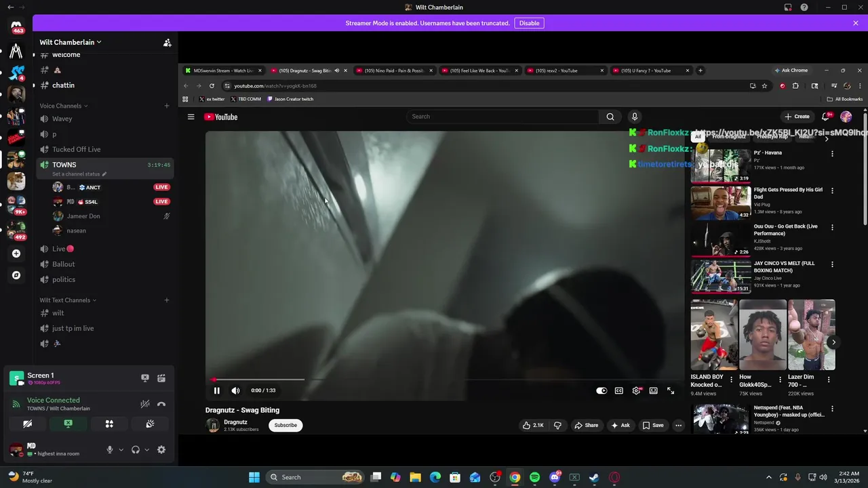This screenshot has width=868, height=488.
Task: Invite people using the server header icon
Action: (167, 42)
